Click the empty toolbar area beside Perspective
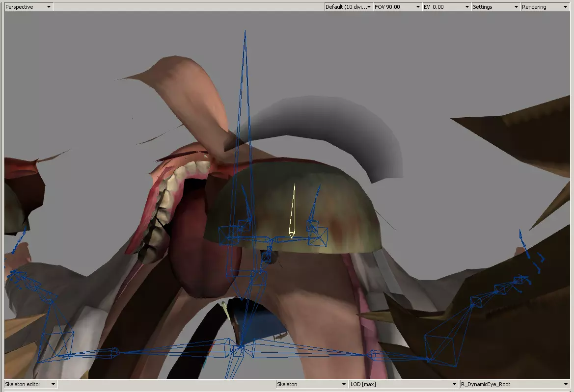 point(187,7)
